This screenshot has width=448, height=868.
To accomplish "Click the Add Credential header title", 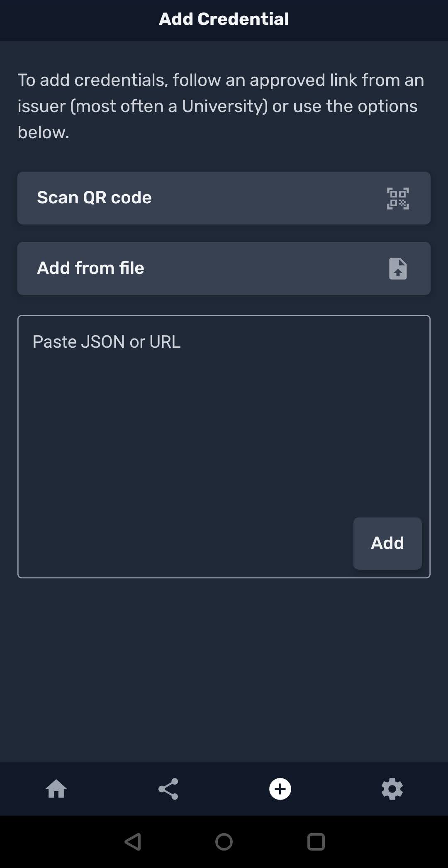I will tap(224, 19).
